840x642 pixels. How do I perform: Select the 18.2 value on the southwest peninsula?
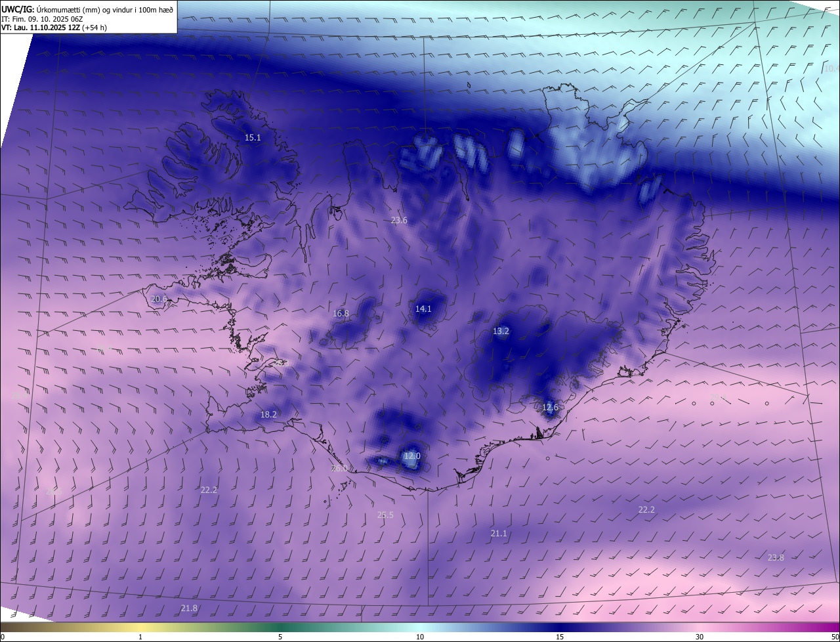(268, 415)
